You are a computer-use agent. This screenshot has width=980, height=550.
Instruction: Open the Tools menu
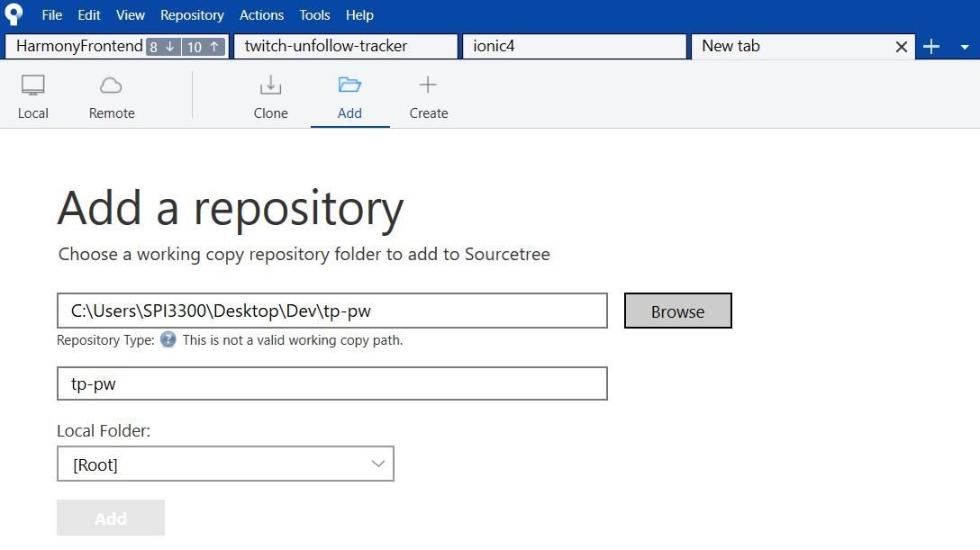(x=314, y=15)
